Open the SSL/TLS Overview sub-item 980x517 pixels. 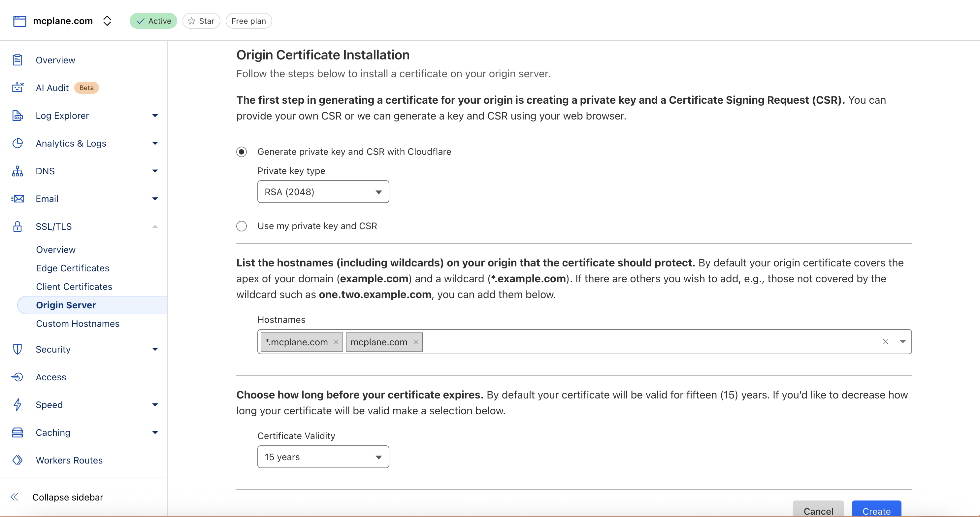click(56, 250)
